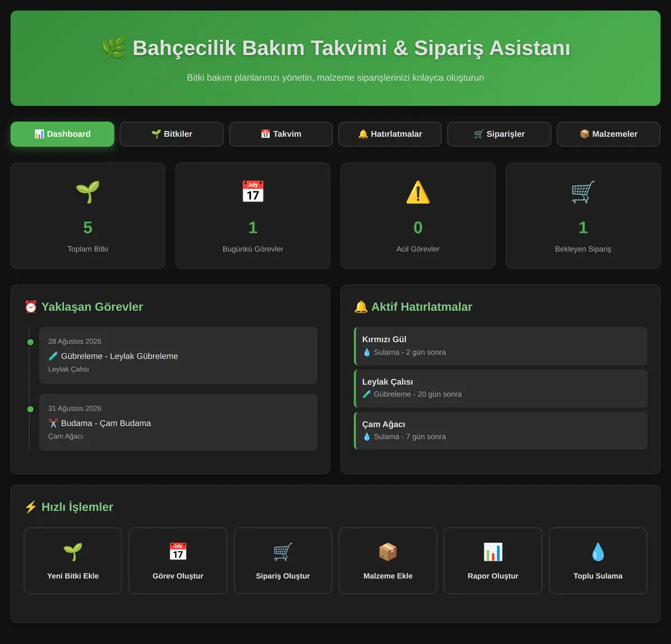Click the calendar icon above Bugünkü Görevler
Image resolution: width=671 pixels, height=644 pixels.
[253, 192]
